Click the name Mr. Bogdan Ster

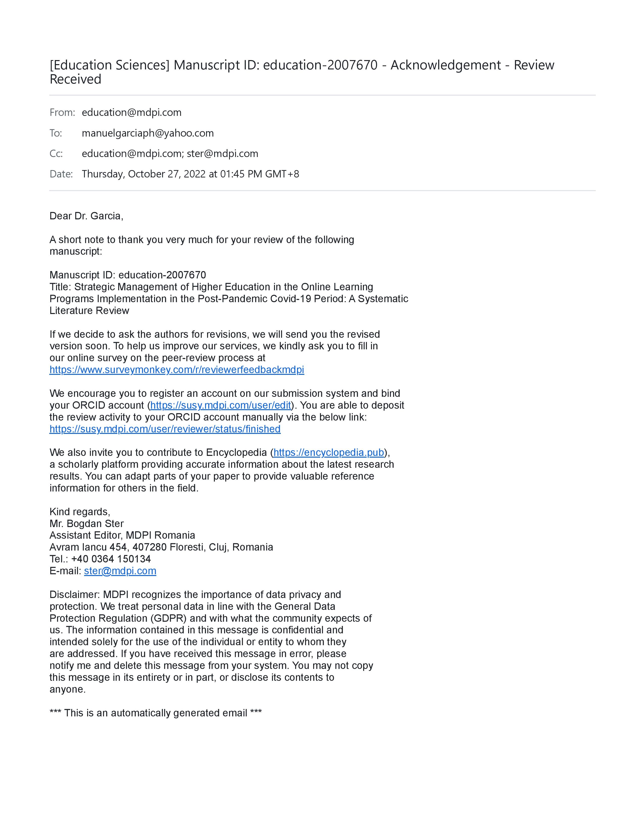pos(87,524)
